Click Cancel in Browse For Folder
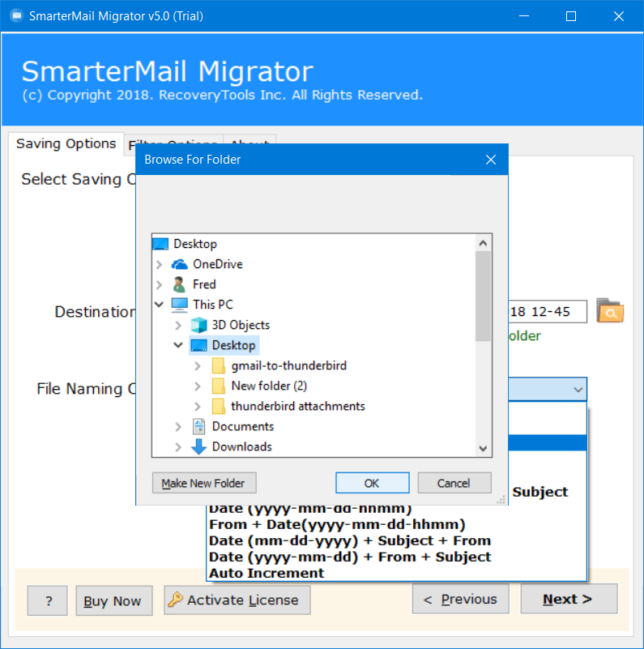This screenshot has height=649, width=644. click(x=454, y=483)
